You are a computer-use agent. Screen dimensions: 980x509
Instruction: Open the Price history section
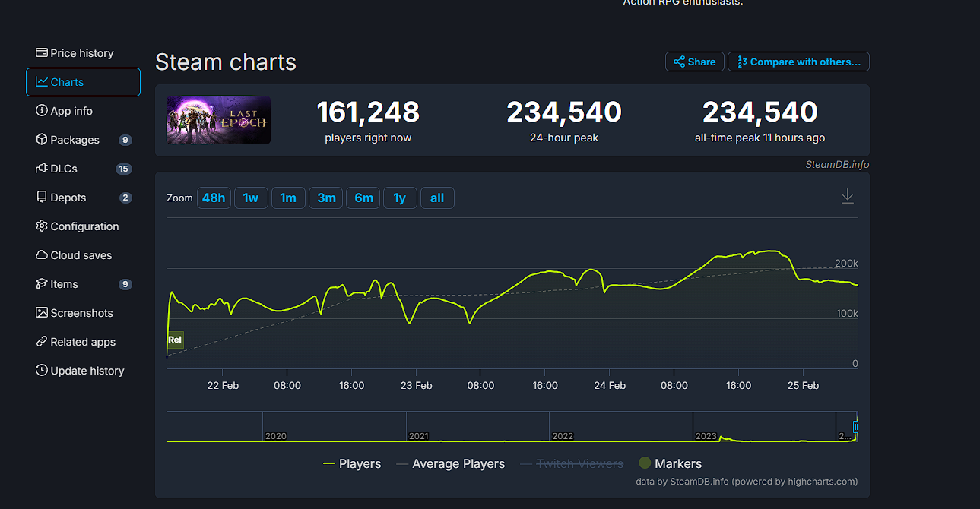(x=81, y=52)
